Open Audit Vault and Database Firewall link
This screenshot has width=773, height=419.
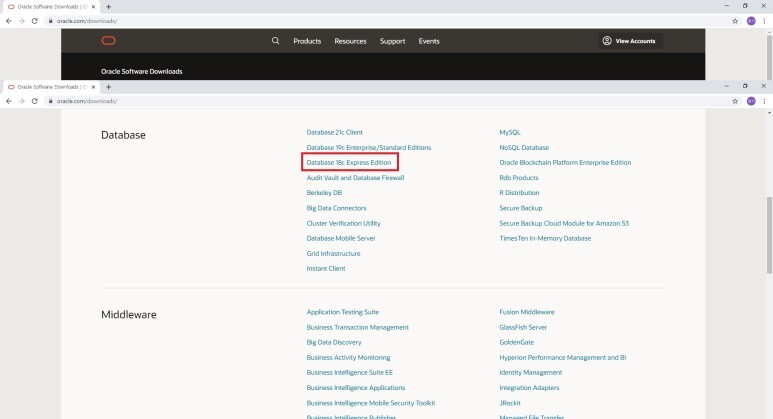click(x=355, y=177)
